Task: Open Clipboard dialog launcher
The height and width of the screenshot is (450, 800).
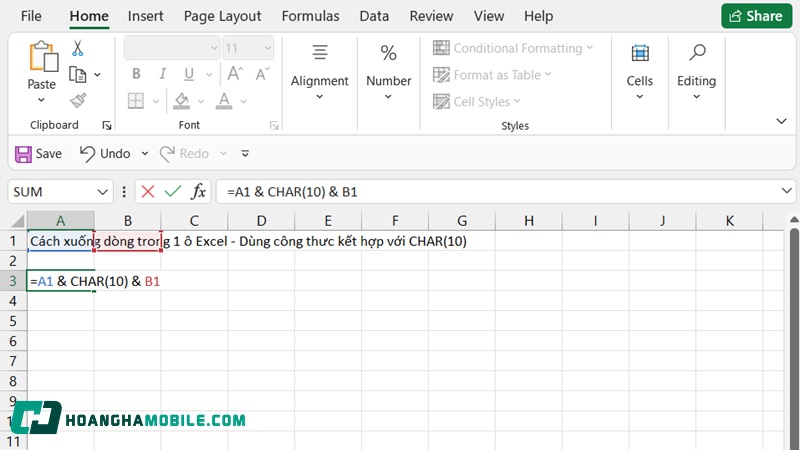Action: point(107,126)
